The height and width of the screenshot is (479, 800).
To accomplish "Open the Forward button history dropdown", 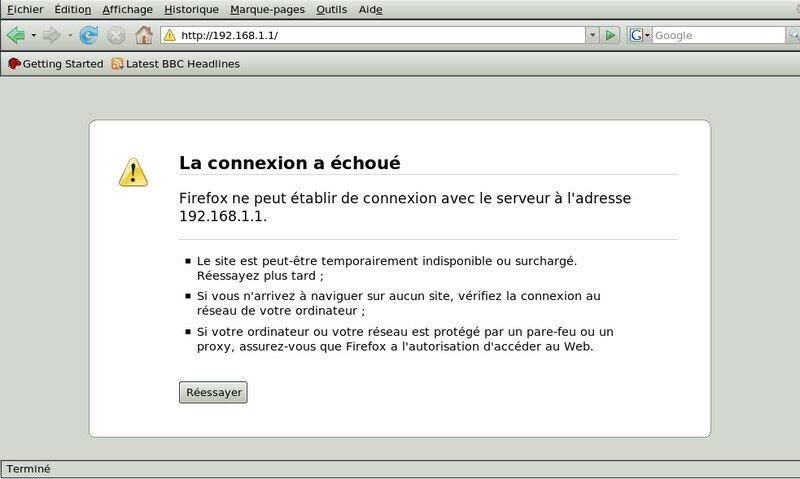I will pos(70,35).
